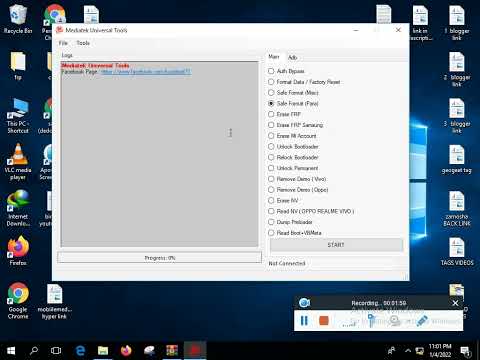
Task: Select Safe Format (Para) option
Action: (x=271, y=103)
